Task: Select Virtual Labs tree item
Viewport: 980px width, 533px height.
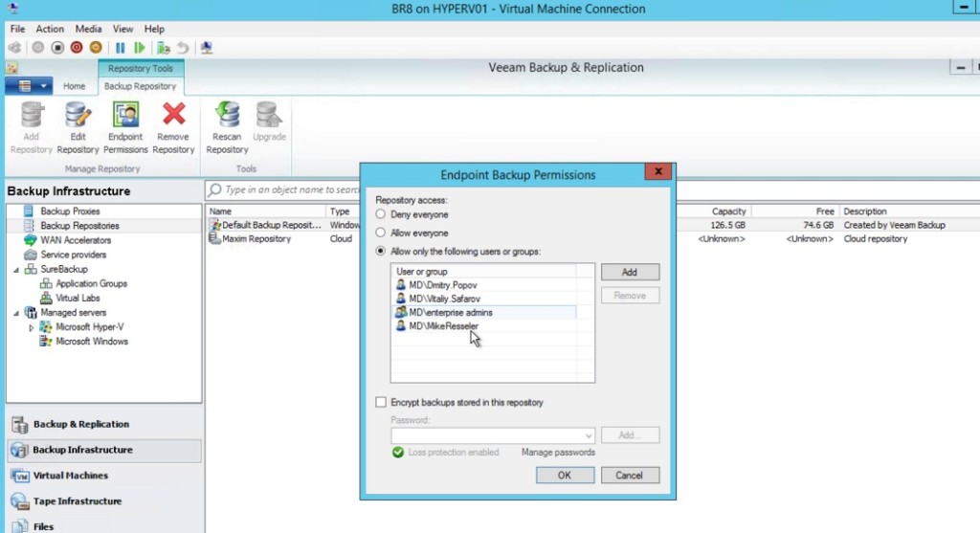Action: 78,298
